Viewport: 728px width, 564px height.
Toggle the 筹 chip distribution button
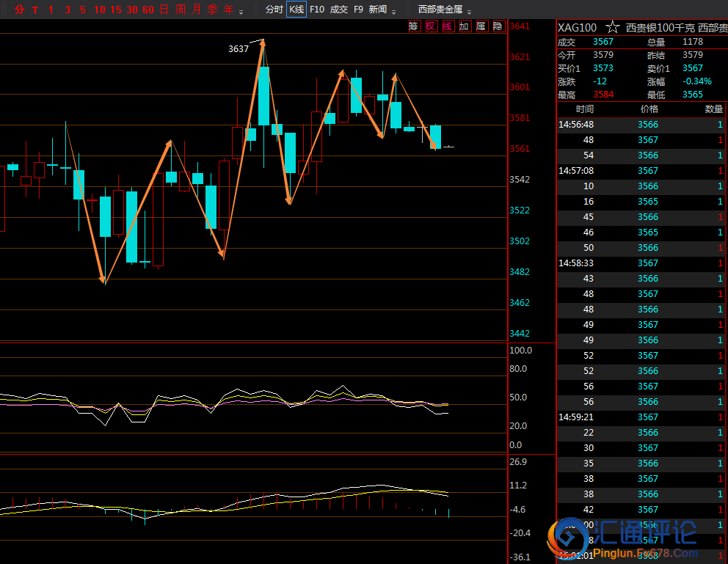click(414, 26)
